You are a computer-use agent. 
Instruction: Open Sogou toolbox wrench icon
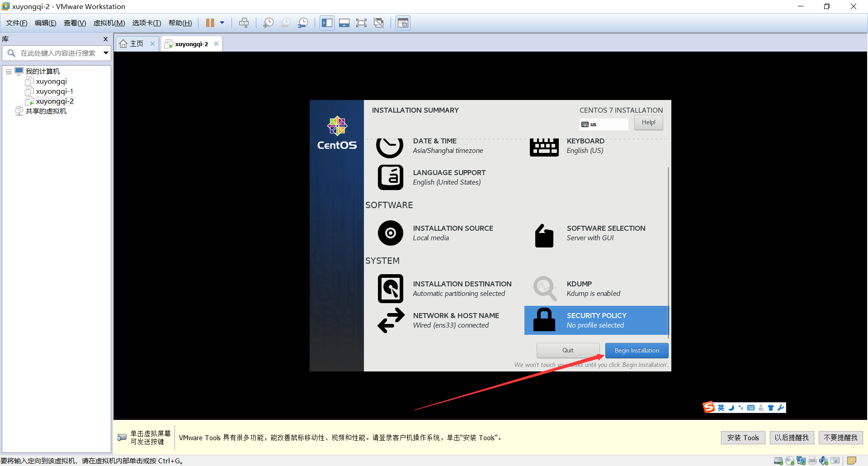781,408
